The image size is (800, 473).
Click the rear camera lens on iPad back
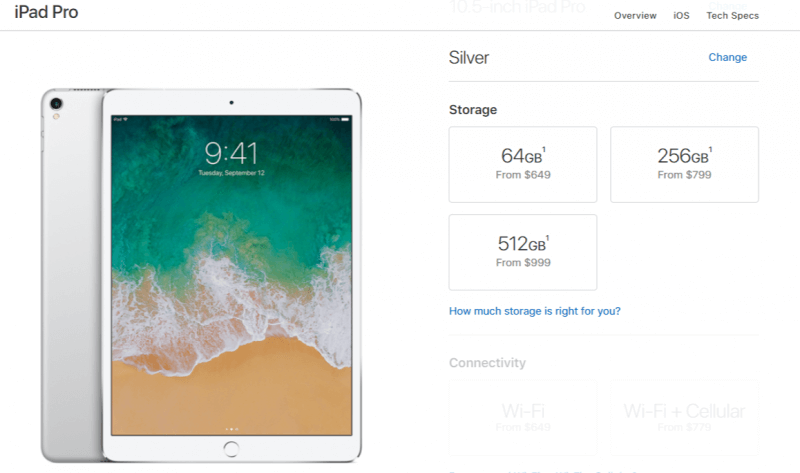coord(56,104)
